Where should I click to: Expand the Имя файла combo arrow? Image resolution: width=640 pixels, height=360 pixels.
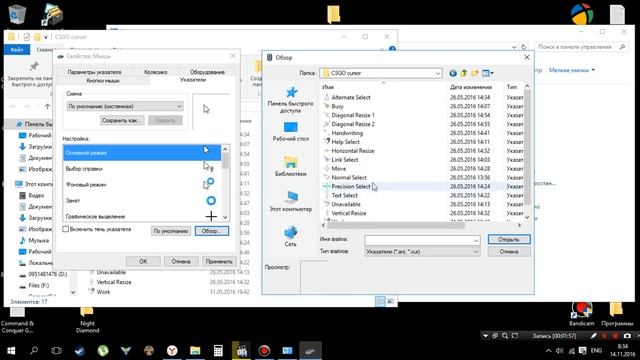point(476,240)
